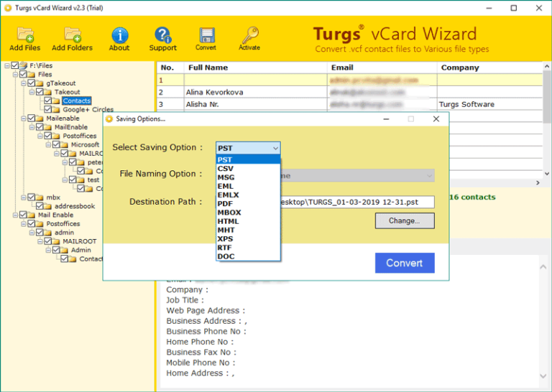Click the mbx folder icon
552x392 pixels.
click(x=40, y=197)
